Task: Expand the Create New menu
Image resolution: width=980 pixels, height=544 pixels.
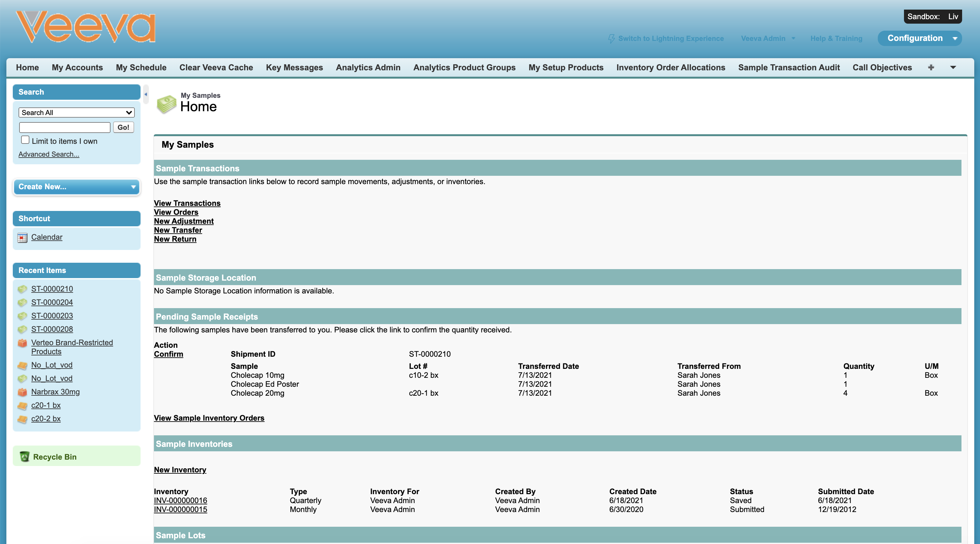Action: [76, 187]
